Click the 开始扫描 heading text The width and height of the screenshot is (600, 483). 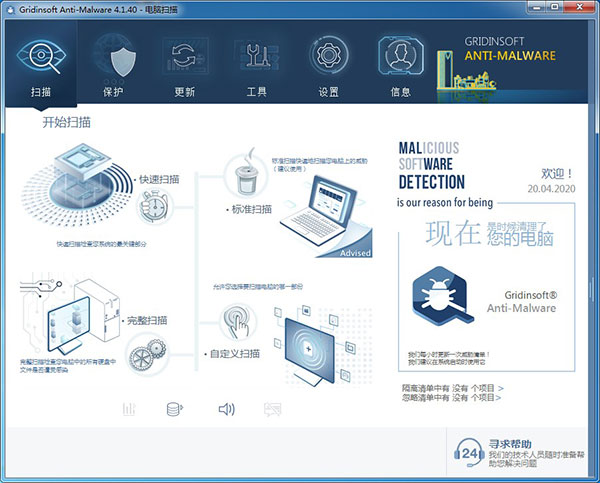67,122
